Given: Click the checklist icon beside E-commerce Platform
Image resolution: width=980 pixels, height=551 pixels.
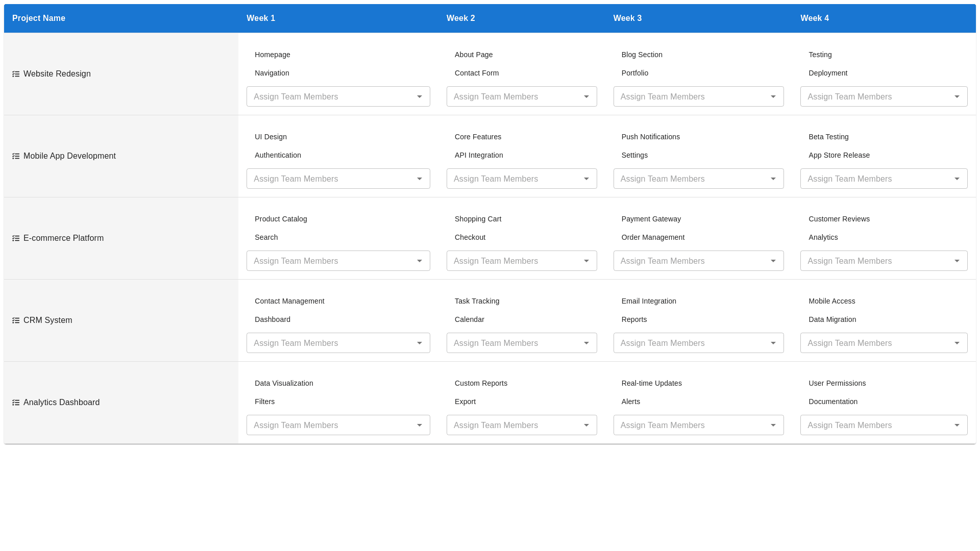Looking at the screenshot, I should 16,238.
